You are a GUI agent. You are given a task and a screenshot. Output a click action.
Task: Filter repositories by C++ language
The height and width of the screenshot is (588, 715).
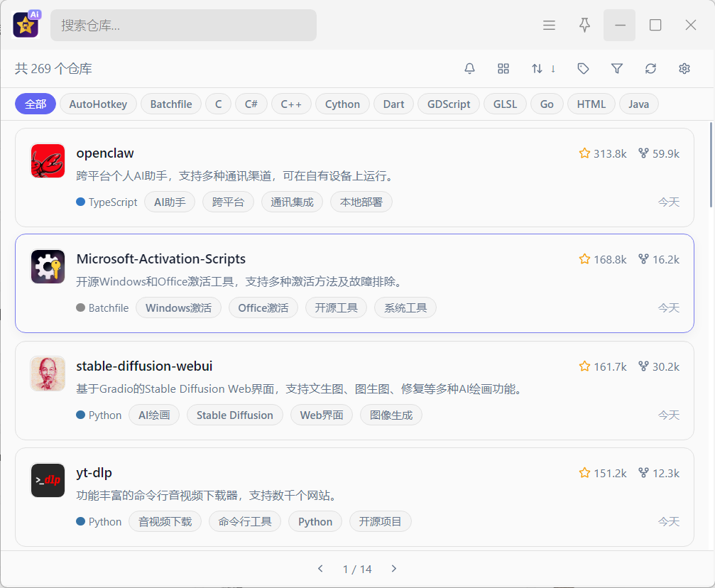(x=291, y=104)
